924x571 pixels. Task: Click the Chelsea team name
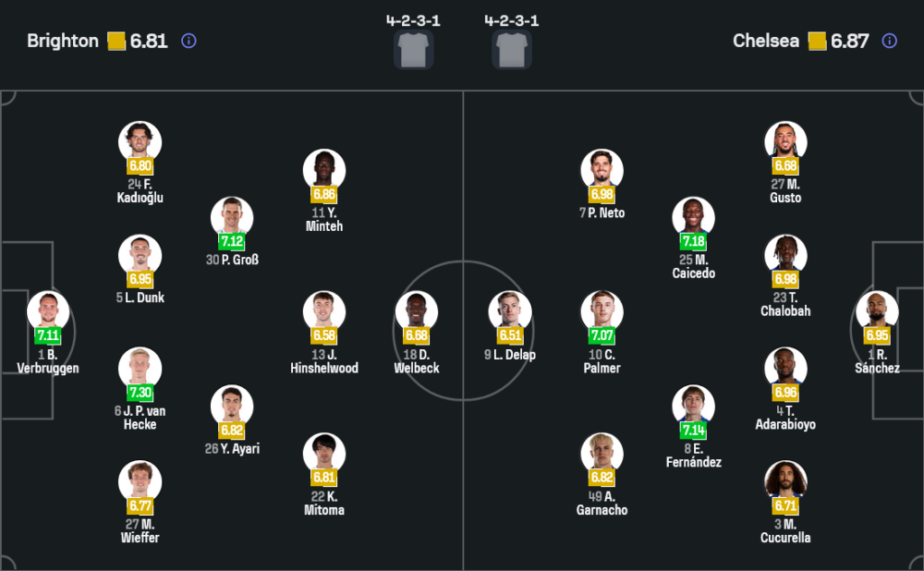766,41
